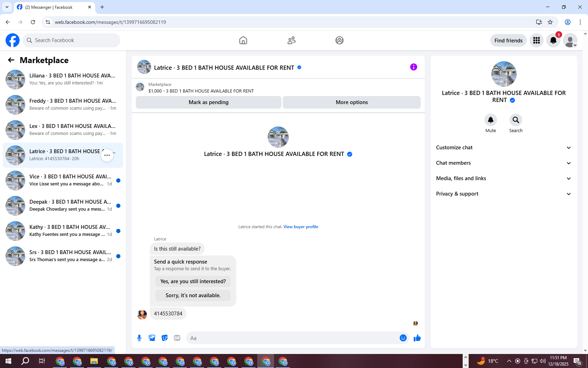Go to the Home feed icon
This screenshot has height=368, width=588.
click(243, 40)
